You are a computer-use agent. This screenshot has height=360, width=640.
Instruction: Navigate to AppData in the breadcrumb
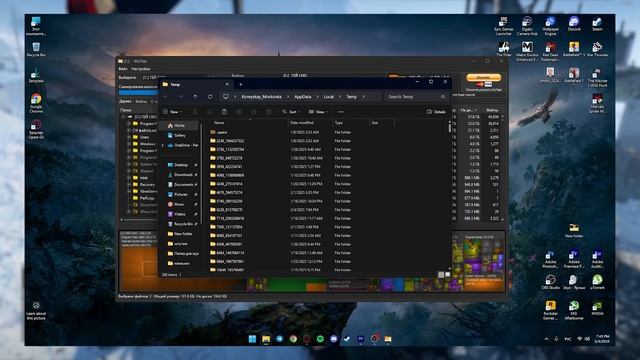[x=303, y=97]
